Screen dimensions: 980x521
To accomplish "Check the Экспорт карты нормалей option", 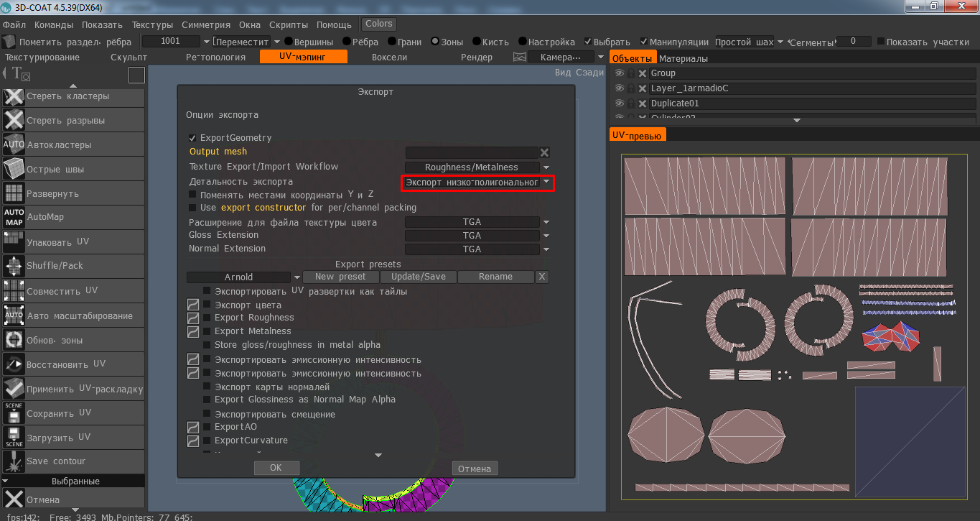I will coord(207,387).
